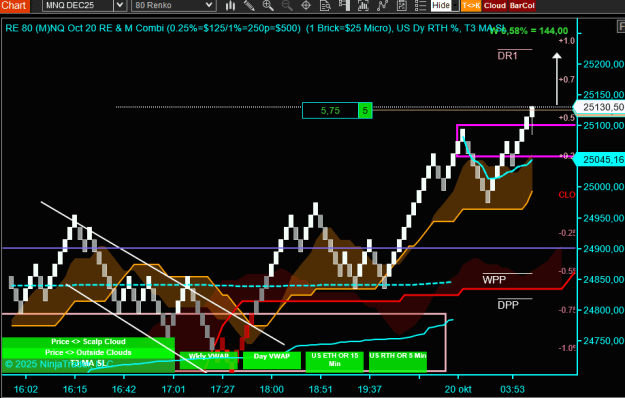Image resolution: width=625 pixels, height=398 pixels.
Task: Open the Data Series icon
Action: 363,5
